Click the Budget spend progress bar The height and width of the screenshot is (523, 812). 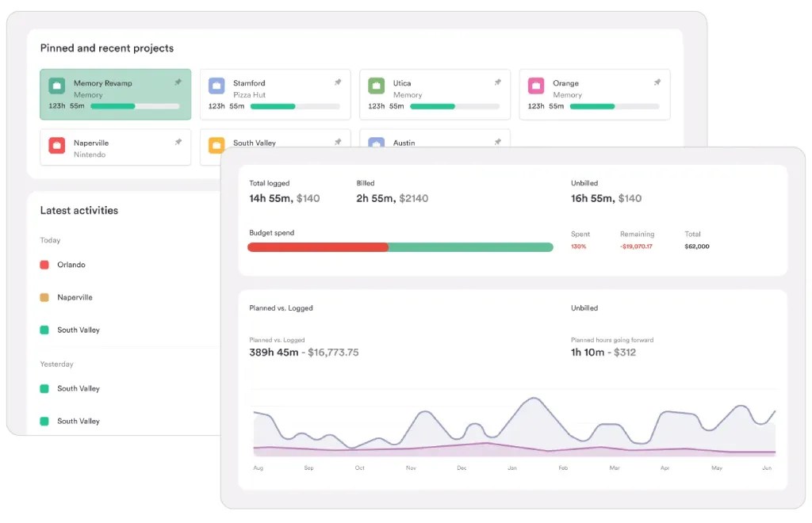click(400, 247)
